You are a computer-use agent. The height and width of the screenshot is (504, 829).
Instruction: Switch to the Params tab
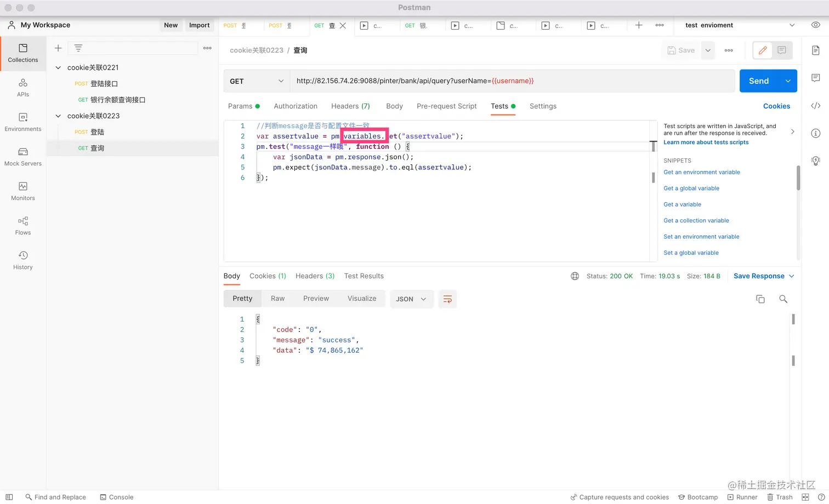coord(244,106)
